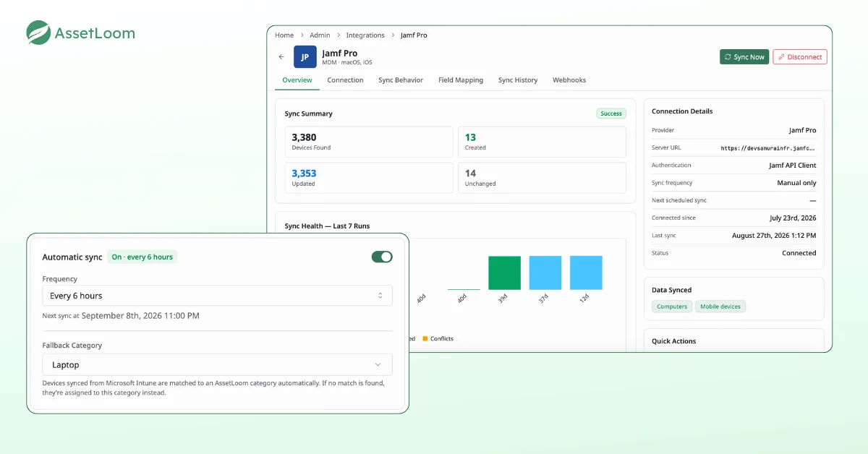The width and height of the screenshot is (868, 454).
Task: Click the blue 37d bar in Sync Health chart
Action: click(x=545, y=273)
